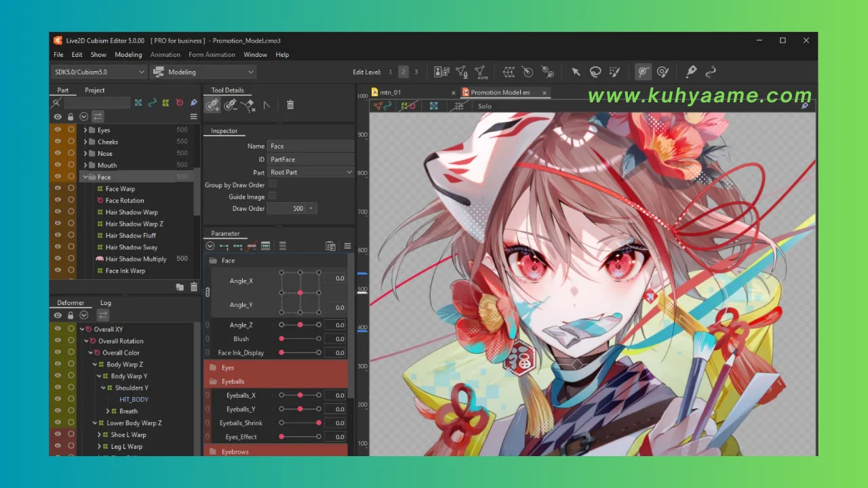Open the File menu
Image resolution: width=868 pixels, height=488 pixels.
[58, 55]
